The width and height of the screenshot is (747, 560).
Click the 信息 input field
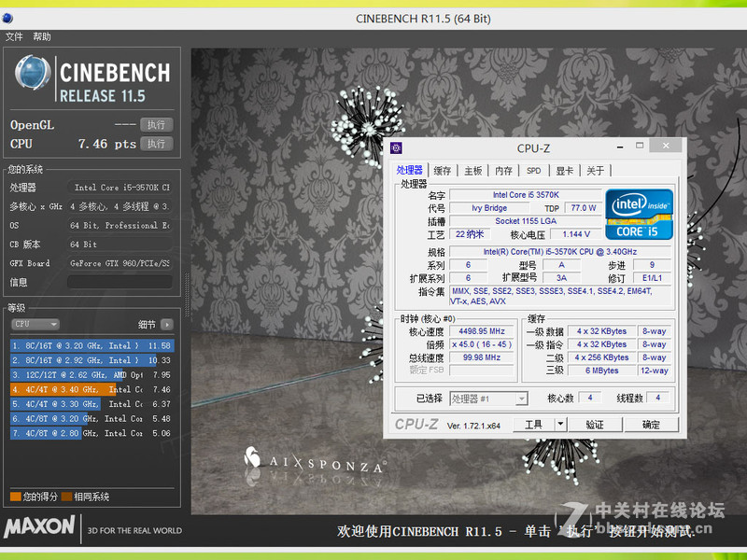(120, 284)
